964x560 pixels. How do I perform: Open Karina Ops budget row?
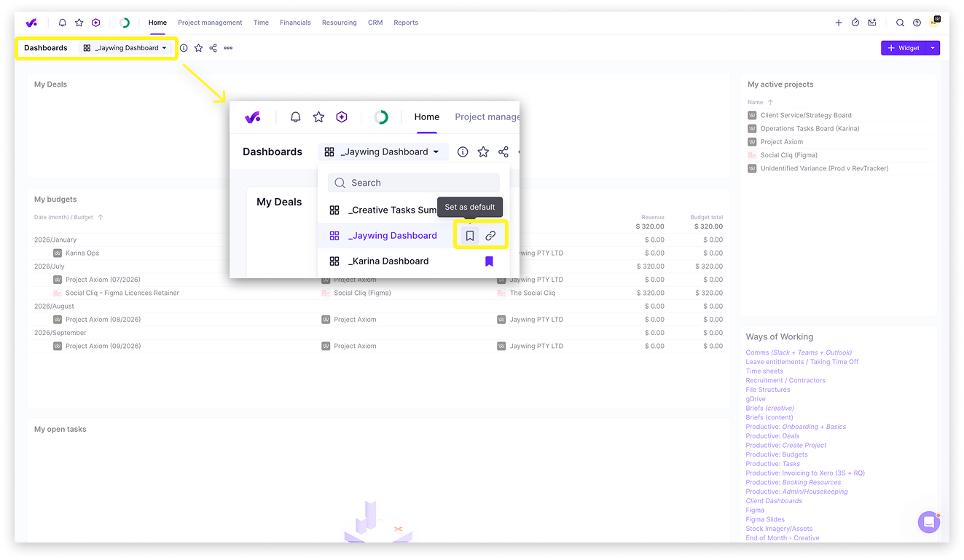(82, 253)
